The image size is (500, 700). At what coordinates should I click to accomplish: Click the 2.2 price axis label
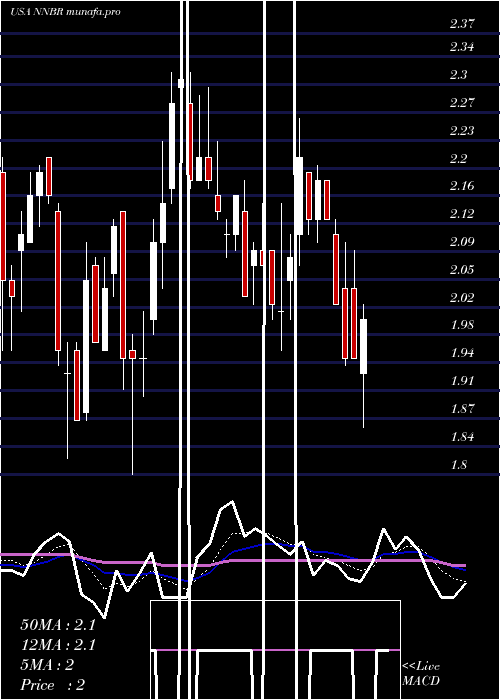point(458,158)
